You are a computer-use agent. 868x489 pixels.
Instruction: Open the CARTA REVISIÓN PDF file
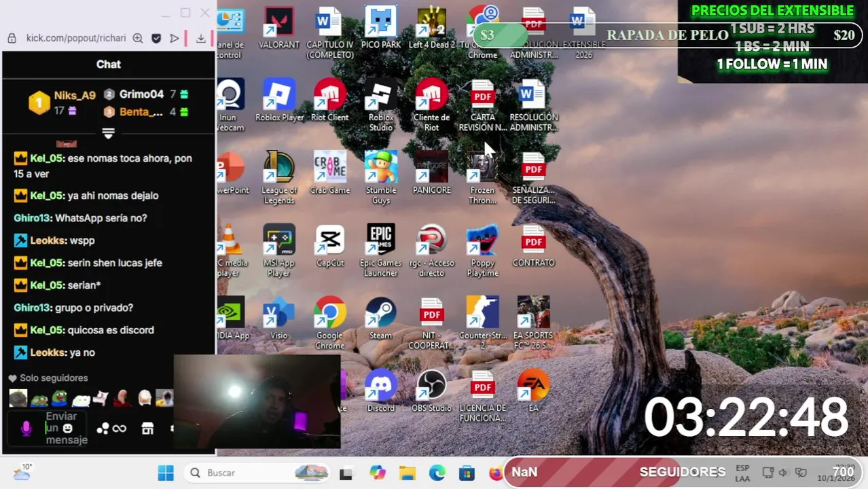coord(482,106)
